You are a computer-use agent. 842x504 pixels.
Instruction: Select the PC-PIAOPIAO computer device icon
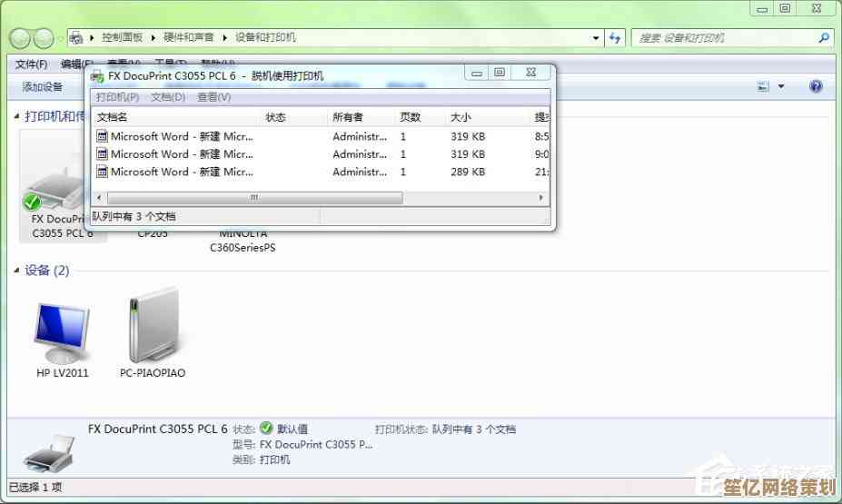(x=153, y=327)
